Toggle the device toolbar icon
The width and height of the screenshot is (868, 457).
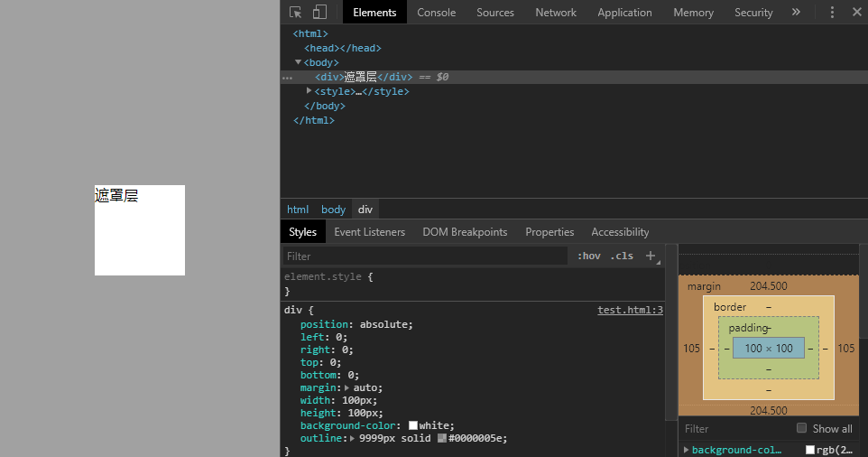319,12
